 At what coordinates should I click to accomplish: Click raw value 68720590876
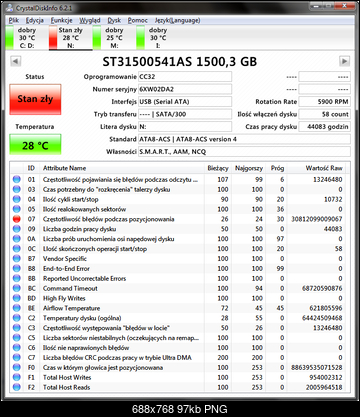coord(322,288)
